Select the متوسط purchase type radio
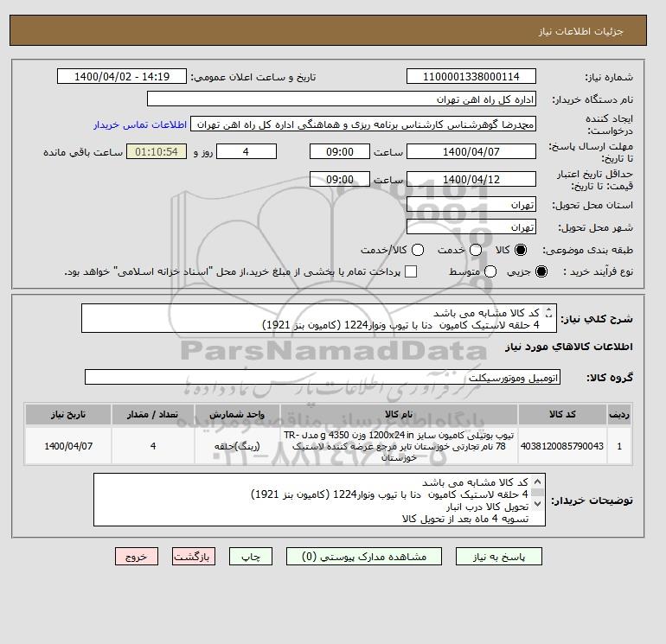 pos(490,271)
